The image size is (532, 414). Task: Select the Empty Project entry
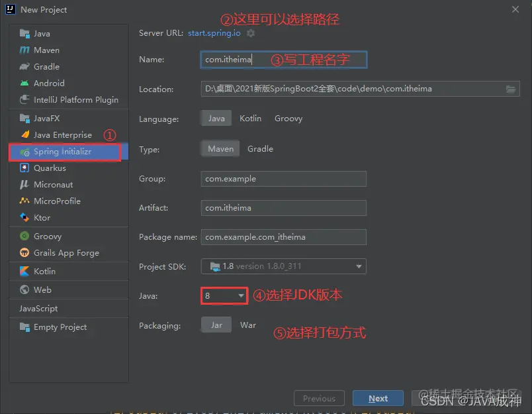coord(69,327)
